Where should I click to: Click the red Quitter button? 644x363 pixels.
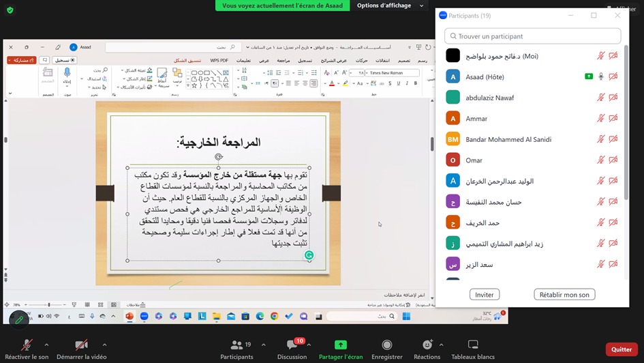[621, 349]
